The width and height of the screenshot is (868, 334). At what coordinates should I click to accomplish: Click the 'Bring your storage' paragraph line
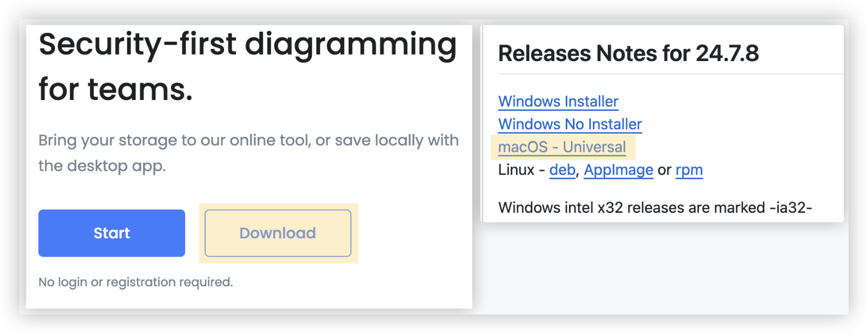248,141
